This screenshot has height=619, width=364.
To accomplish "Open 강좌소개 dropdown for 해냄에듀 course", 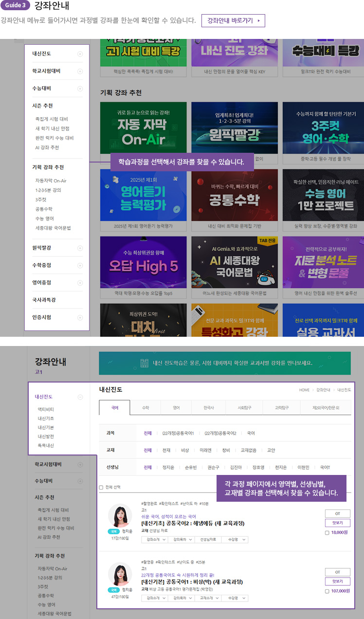I will pyautogui.click(x=154, y=540).
